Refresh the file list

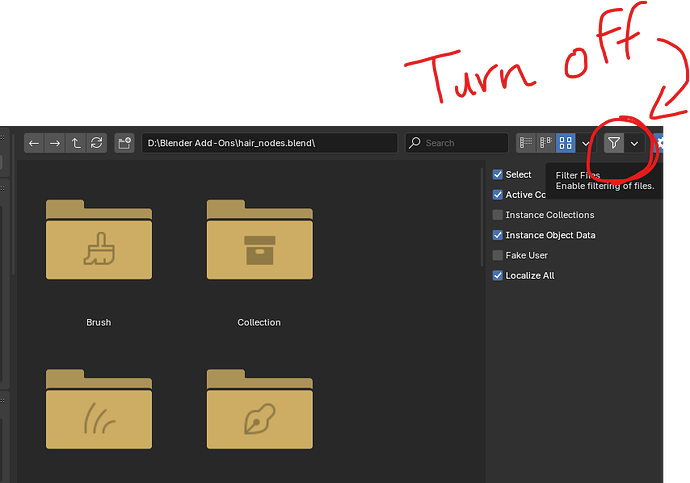tap(96, 143)
